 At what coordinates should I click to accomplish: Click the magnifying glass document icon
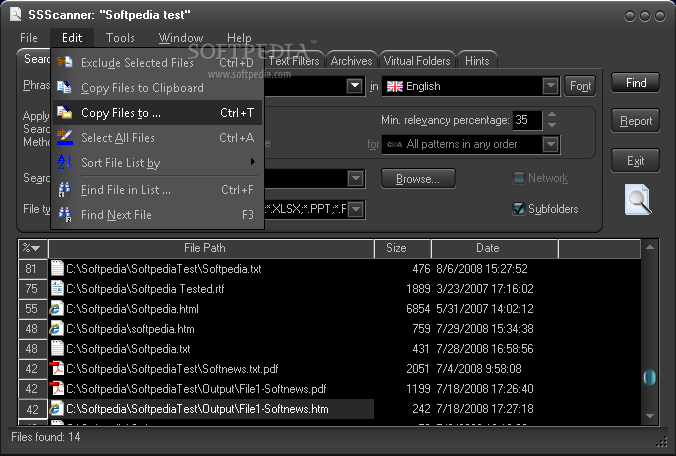[x=638, y=200]
